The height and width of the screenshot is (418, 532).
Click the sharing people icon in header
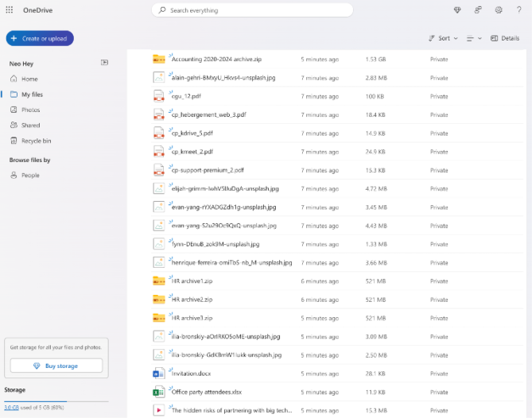pos(478,10)
